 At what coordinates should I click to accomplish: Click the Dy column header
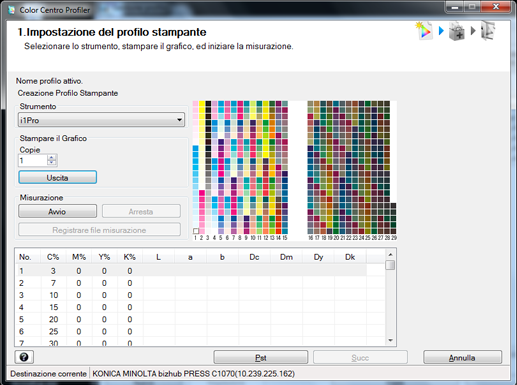point(318,257)
